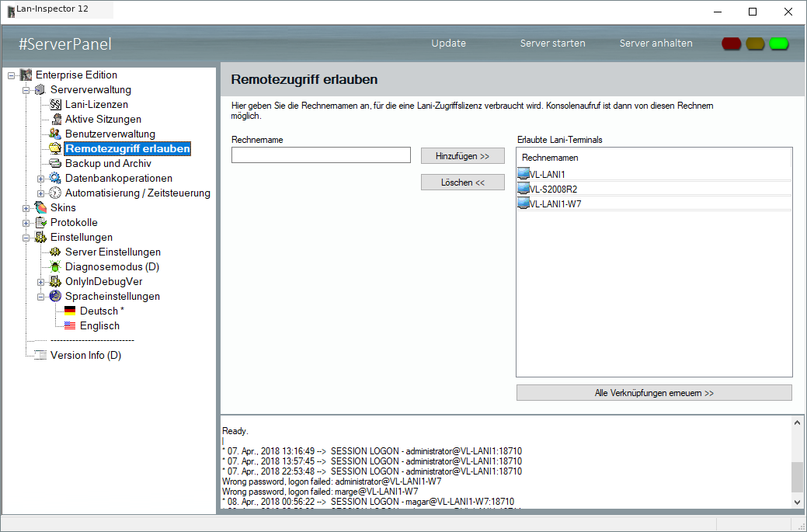The height and width of the screenshot is (532, 807).
Task: Click the log panel scroll down arrow
Action: 797,502
